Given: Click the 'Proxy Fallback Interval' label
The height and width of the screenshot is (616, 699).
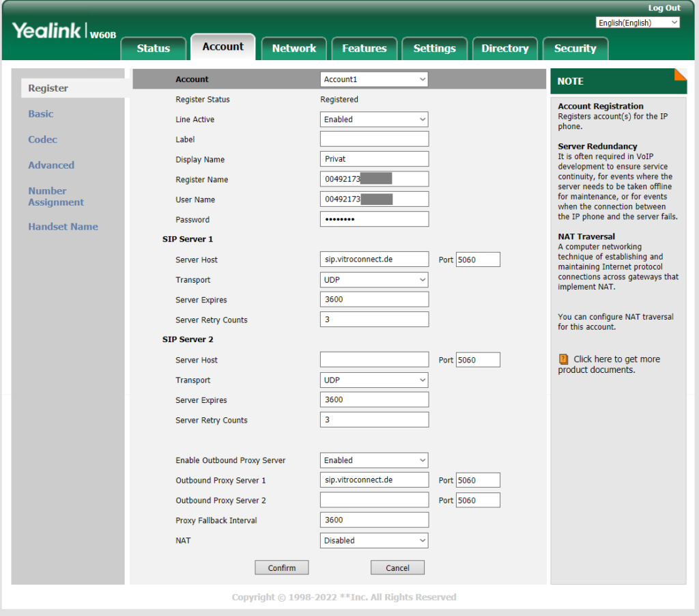Looking at the screenshot, I should tap(216, 520).
